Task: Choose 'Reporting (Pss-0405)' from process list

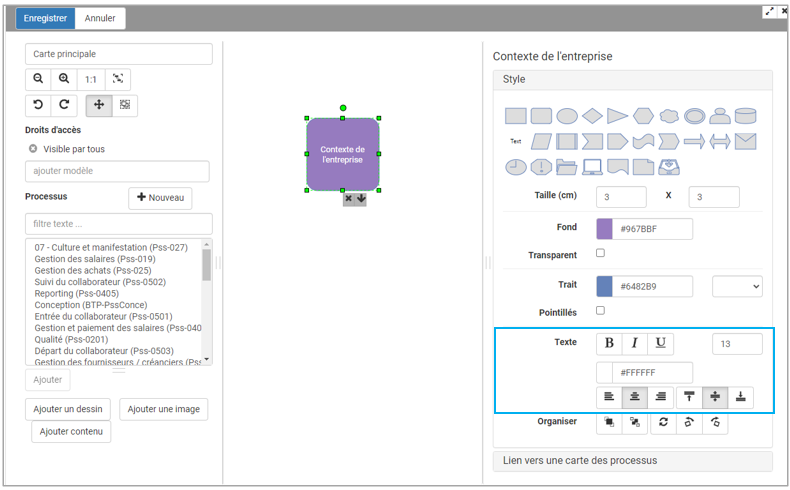Action: [76, 293]
